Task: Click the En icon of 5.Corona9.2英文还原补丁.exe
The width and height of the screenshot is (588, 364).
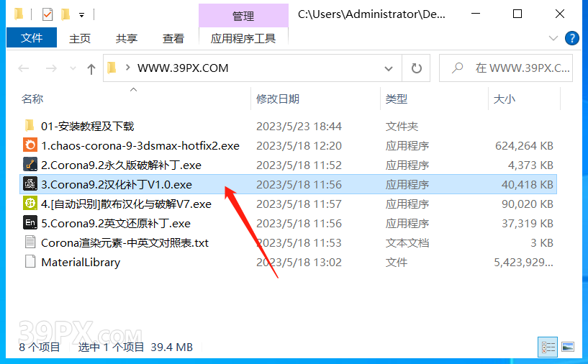Action: click(x=30, y=223)
